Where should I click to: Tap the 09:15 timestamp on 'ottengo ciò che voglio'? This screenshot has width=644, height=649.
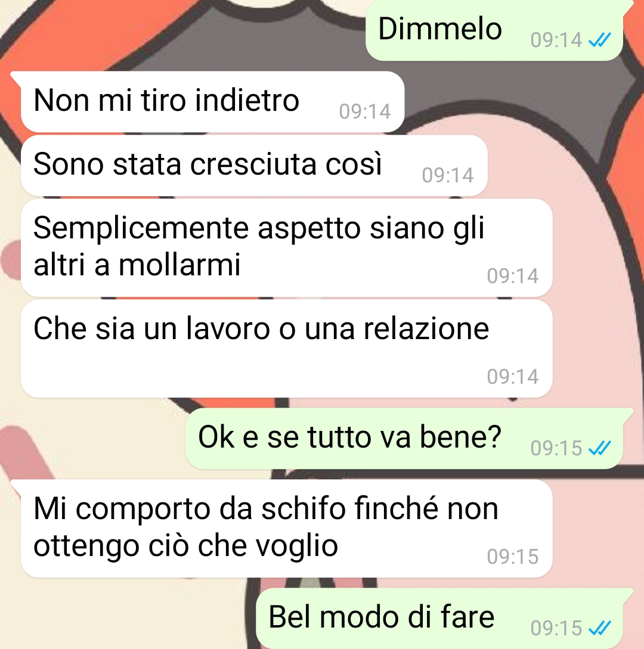pos(512,557)
